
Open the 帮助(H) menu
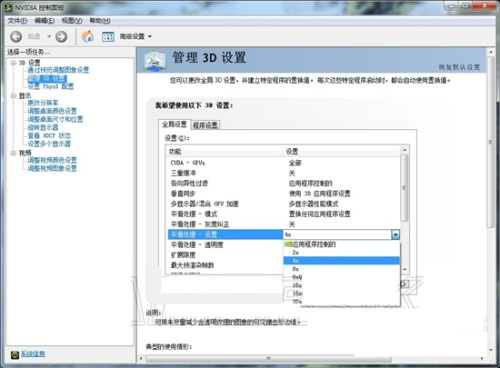pos(100,21)
